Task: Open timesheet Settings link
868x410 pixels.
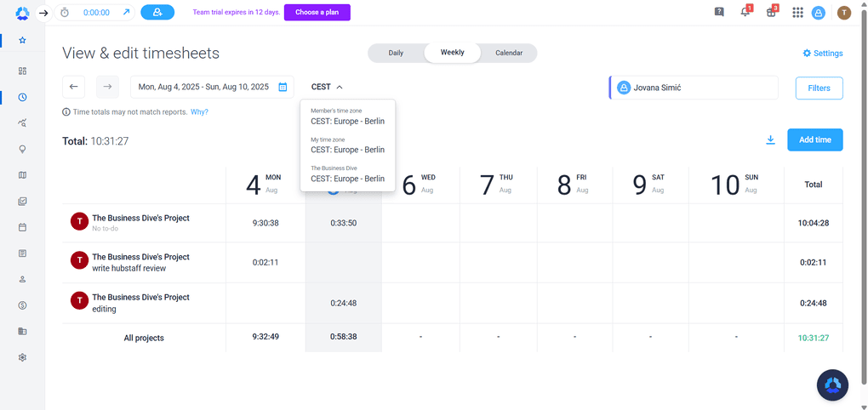Action: 823,53
